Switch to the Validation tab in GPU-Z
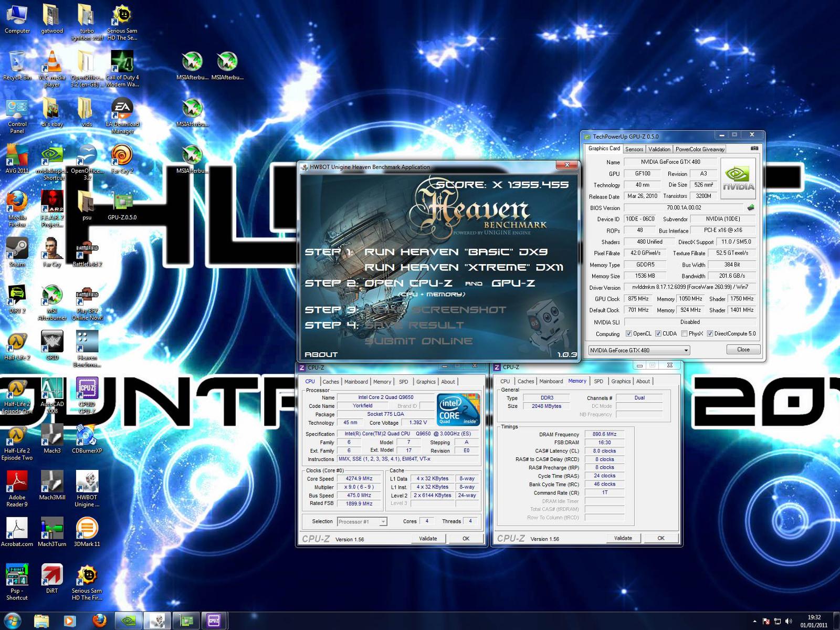Image resolution: width=840 pixels, height=630 pixels. [659, 149]
